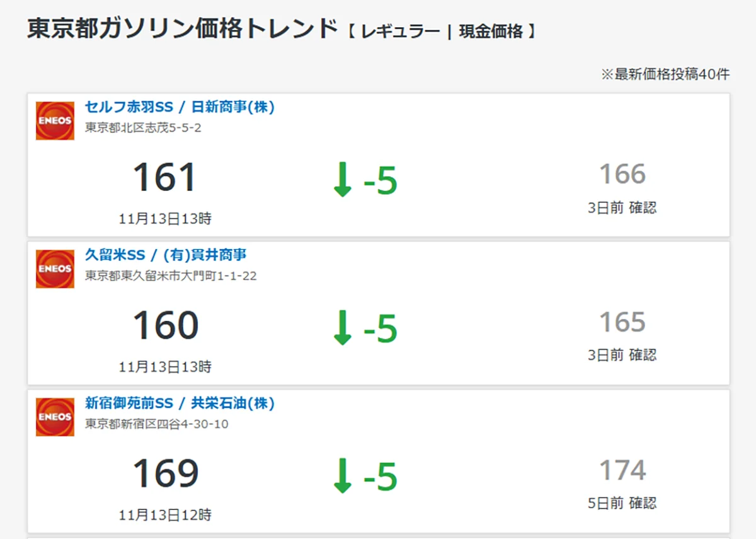The width and height of the screenshot is (756, 539).
Task: Click previous price 166
Action: (x=622, y=175)
